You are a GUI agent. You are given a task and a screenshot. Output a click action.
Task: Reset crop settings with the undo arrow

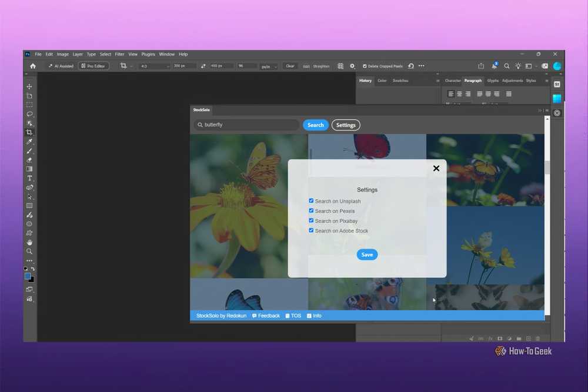click(x=411, y=66)
